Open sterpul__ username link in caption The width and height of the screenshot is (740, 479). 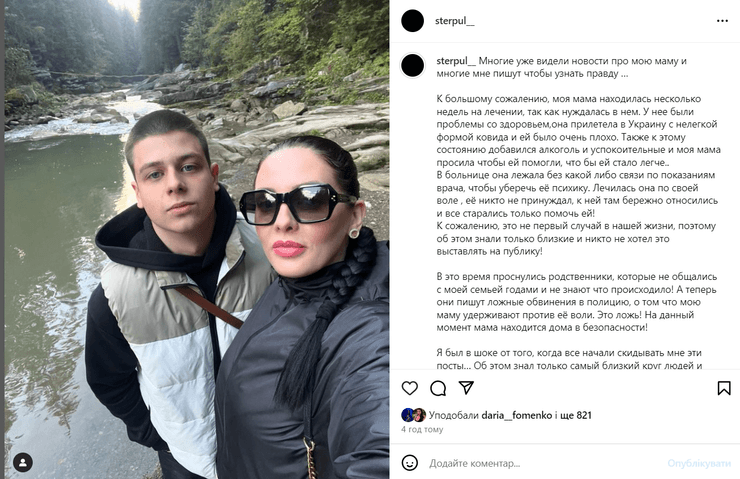(456, 61)
